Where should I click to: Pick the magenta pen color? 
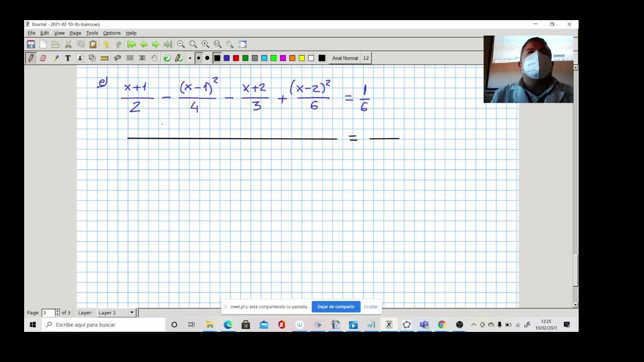pyautogui.click(x=283, y=58)
